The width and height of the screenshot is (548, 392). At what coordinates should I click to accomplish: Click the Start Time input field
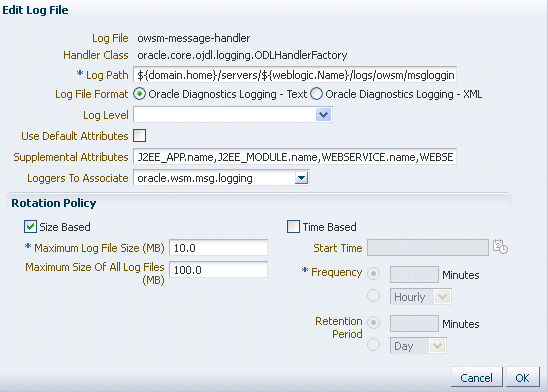(x=428, y=248)
